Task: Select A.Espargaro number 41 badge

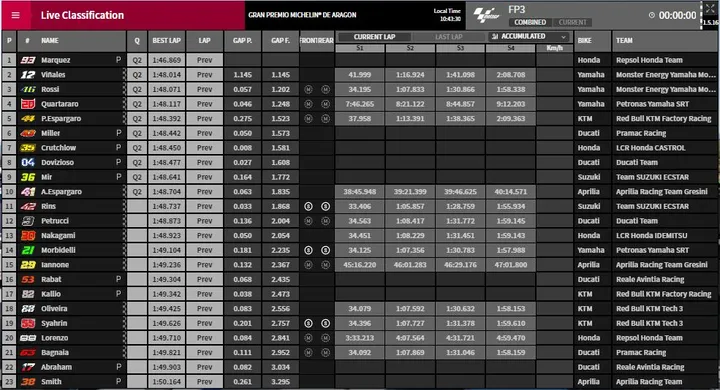Action: click(28, 192)
